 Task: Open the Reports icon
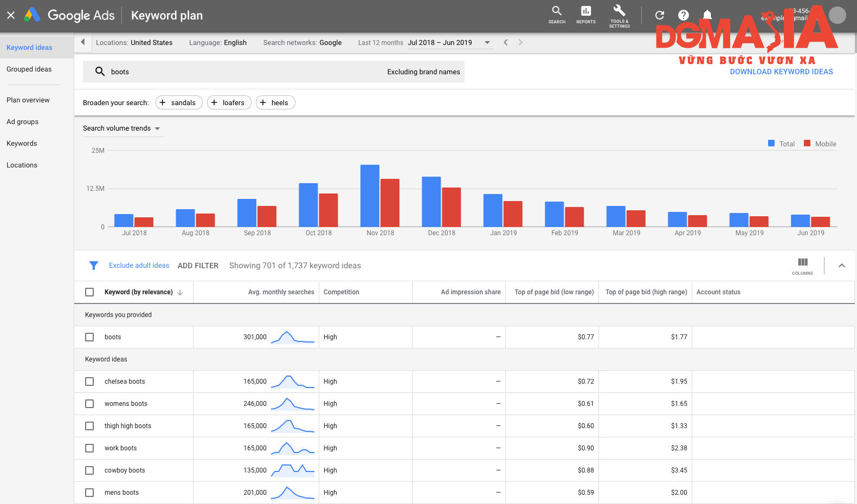[586, 15]
